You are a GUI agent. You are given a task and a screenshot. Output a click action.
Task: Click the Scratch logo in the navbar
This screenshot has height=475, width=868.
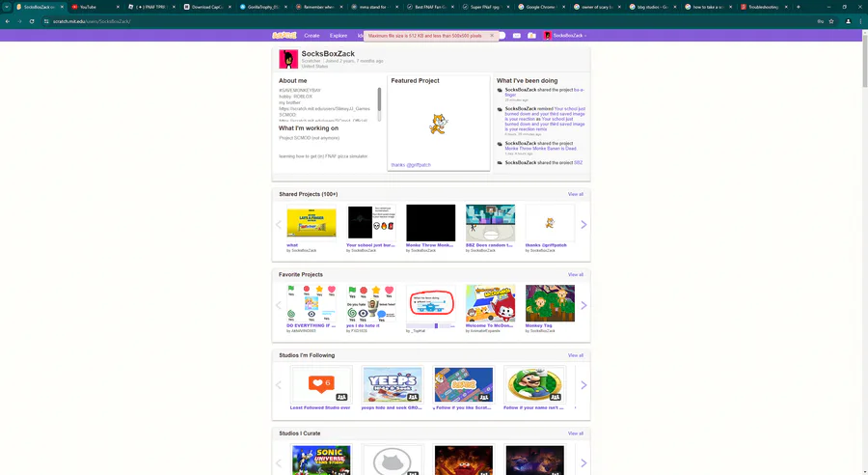coord(284,36)
